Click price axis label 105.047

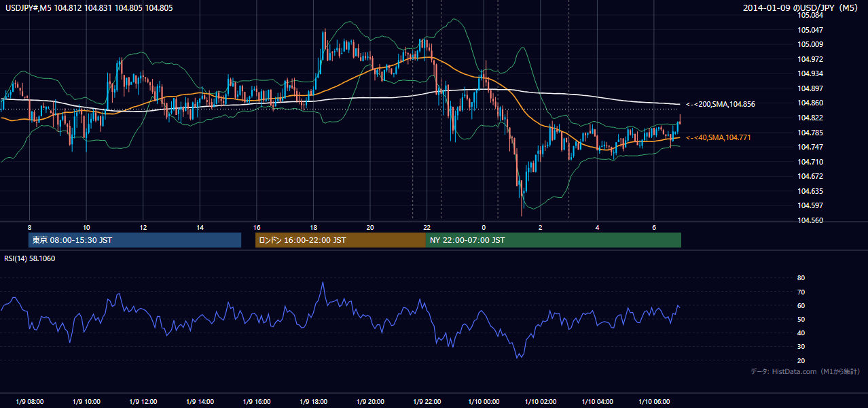[x=810, y=30]
